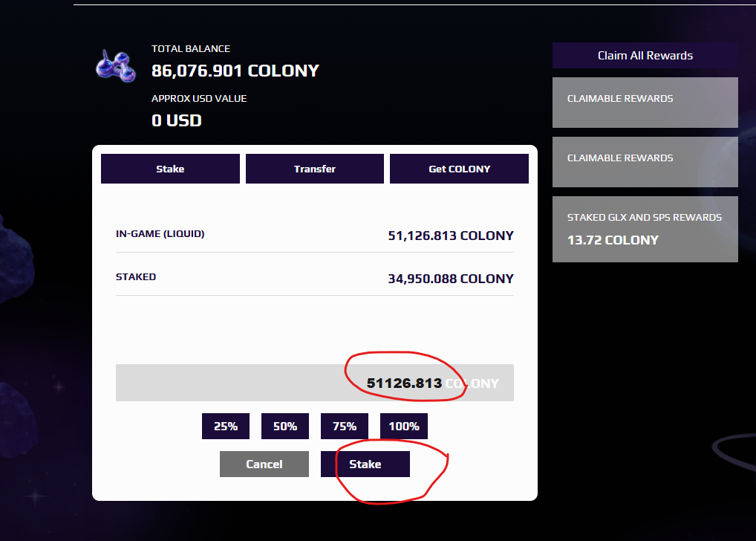756x541 pixels.
Task: Open the Get COLONY tab
Action: click(459, 169)
